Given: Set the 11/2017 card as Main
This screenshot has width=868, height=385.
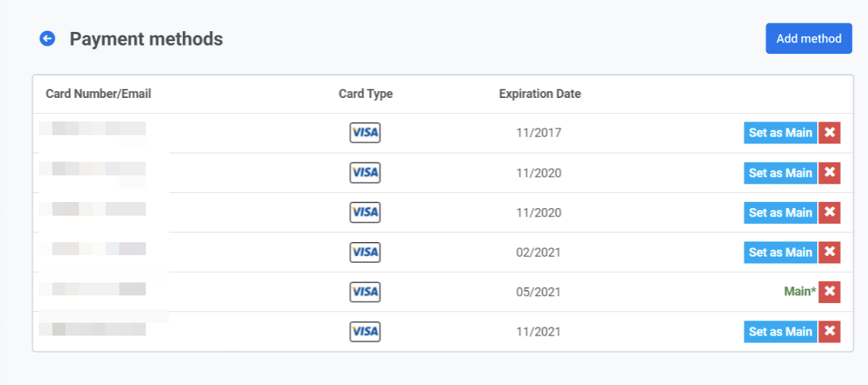Looking at the screenshot, I should point(780,133).
